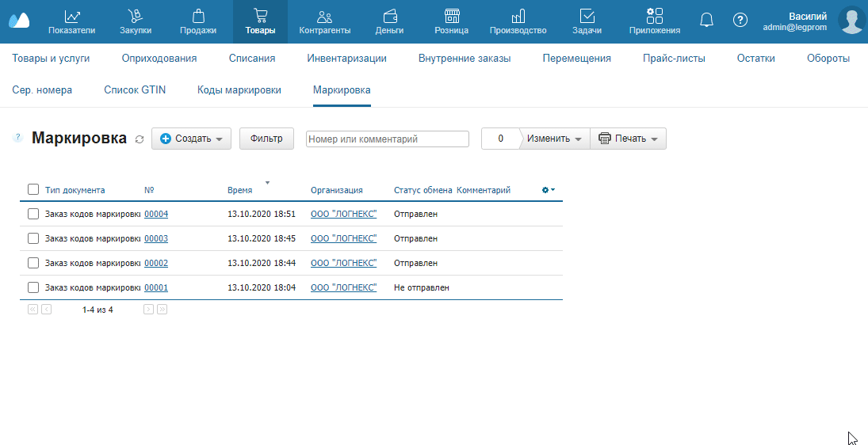Viewport: 868px width, 445px height.
Task: Open the Закупки section icon
Action: click(x=136, y=16)
